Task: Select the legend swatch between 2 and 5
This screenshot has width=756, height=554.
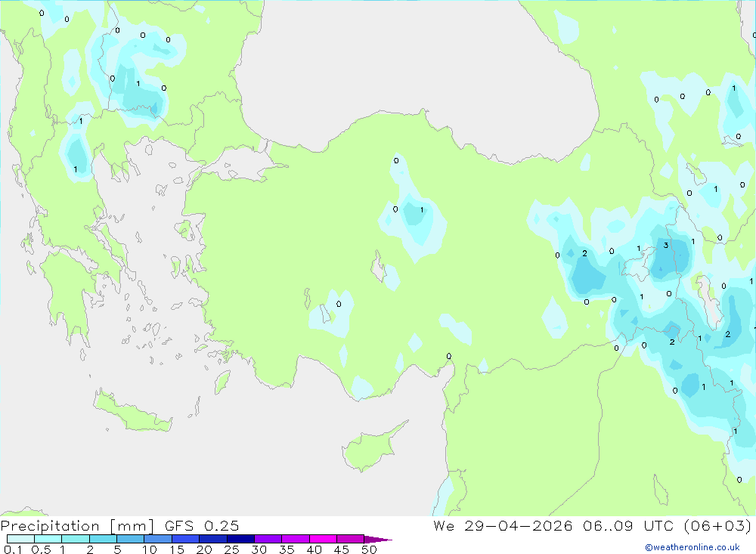Action: (x=103, y=539)
